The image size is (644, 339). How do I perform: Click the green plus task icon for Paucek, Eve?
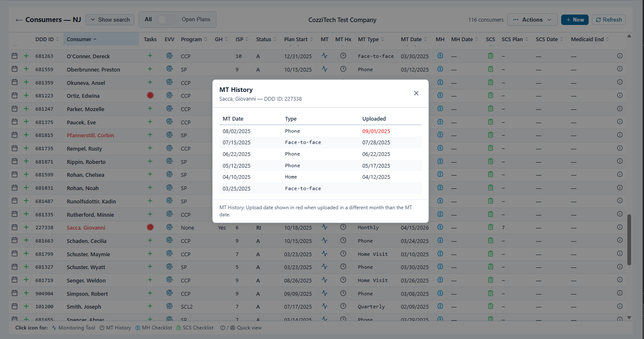pos(150,122)
